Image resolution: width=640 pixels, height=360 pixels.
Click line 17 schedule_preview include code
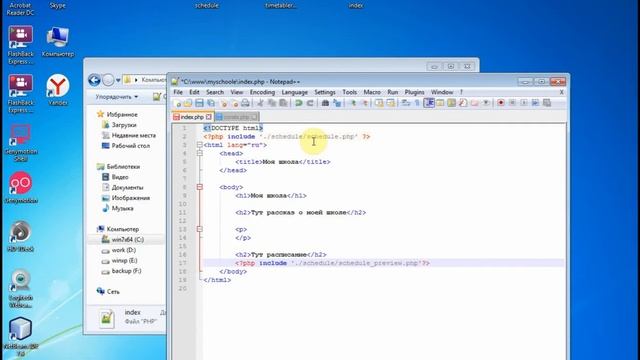332,263
